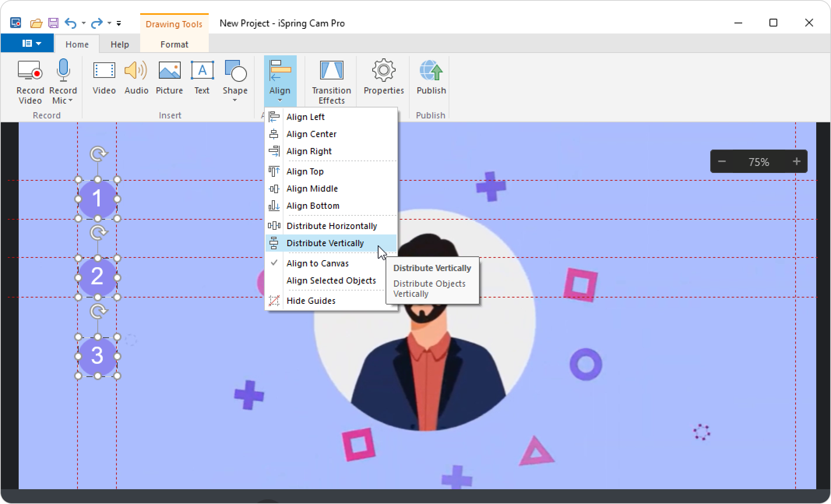Toggle the Align to Canvas option
831x504 pixels.
(x=317, y=263)
